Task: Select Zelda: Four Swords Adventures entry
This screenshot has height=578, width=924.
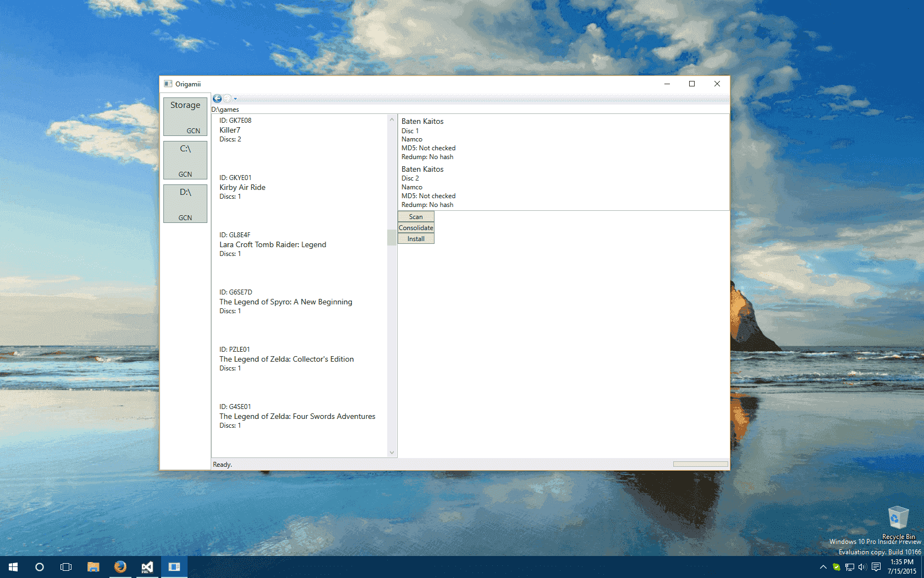Action: pyautogui.click(x=300, y=416)
